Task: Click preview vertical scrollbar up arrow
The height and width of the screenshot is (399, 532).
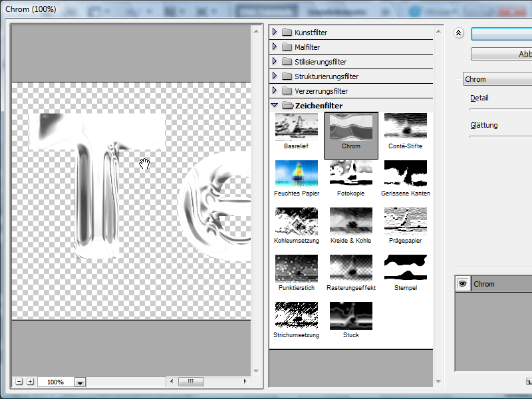Action: tap(256, 31)
